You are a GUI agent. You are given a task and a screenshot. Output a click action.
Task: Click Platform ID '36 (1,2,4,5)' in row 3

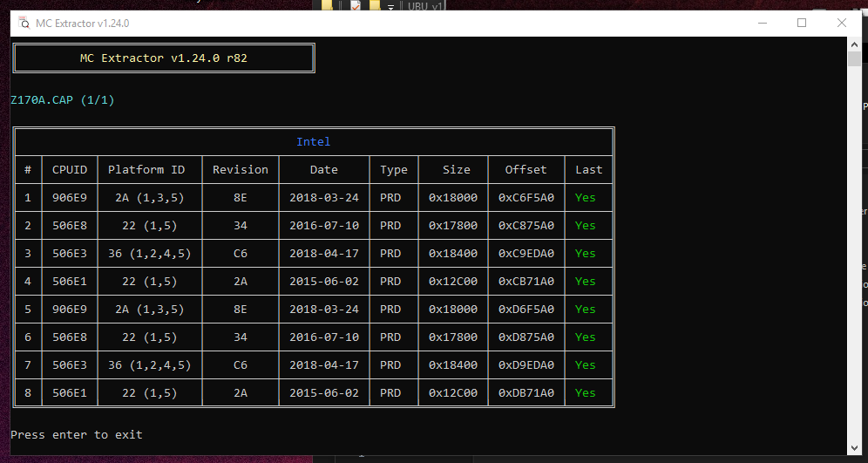point(150,254)
